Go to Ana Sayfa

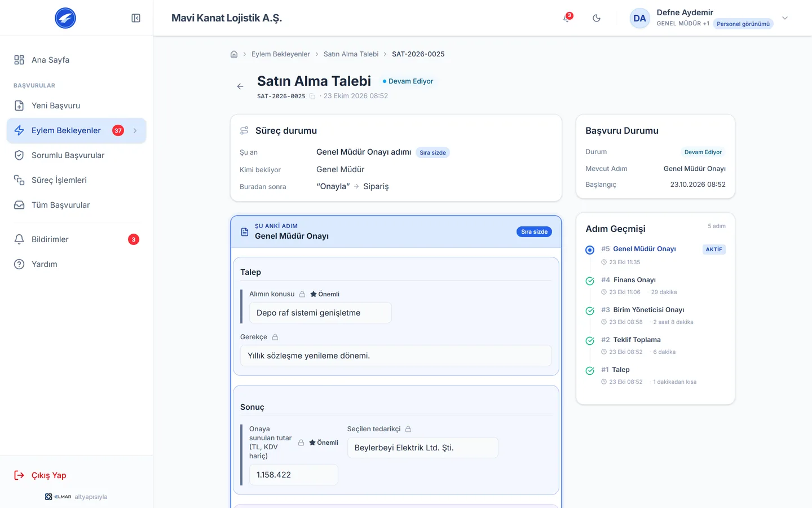(x=77, y=60)
